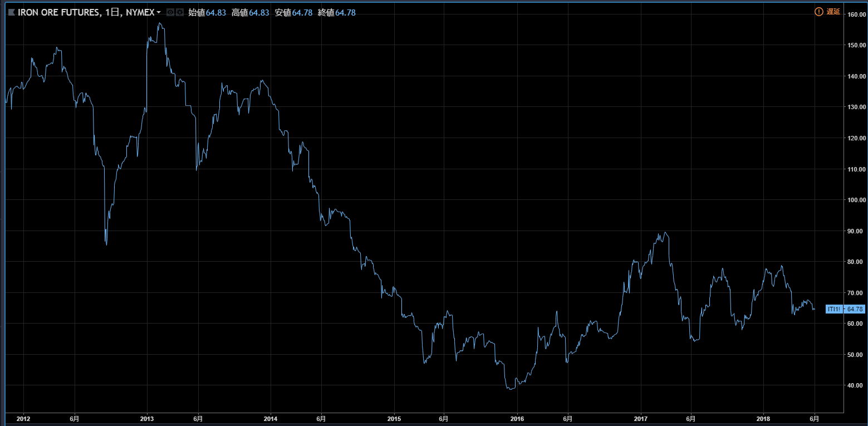Click the 70.00 price axis label
The width and height of the screenshot is (868, 426).
pos(856,293)
